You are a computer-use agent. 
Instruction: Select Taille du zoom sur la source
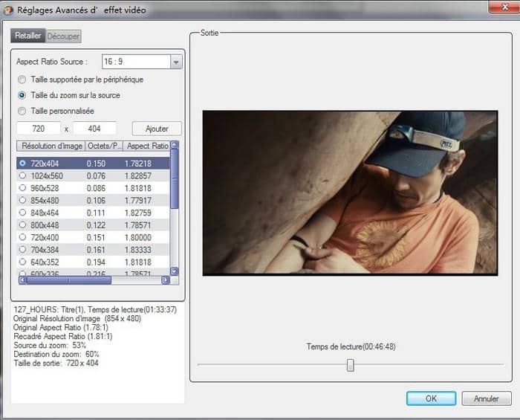tap(22, 95)
